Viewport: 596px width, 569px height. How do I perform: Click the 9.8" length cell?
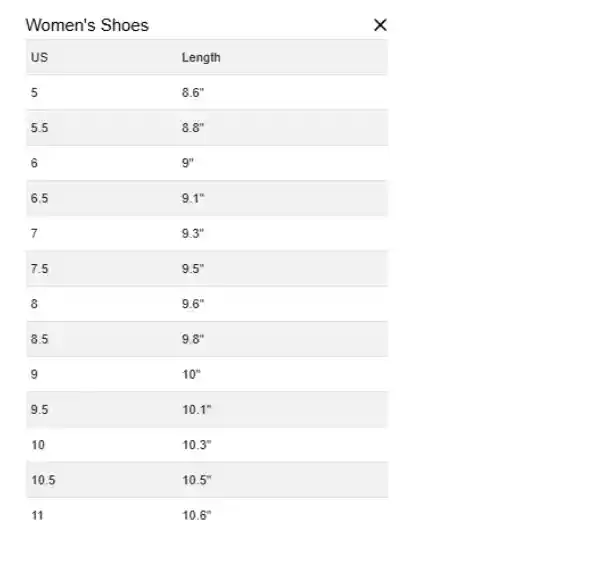[193, 339]
